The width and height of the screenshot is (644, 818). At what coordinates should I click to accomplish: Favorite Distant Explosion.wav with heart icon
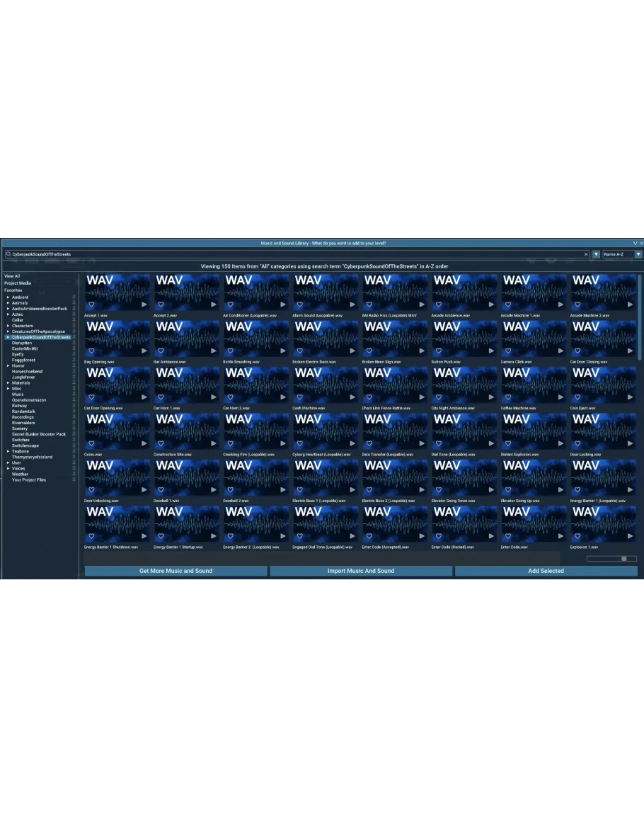(507, 443)
